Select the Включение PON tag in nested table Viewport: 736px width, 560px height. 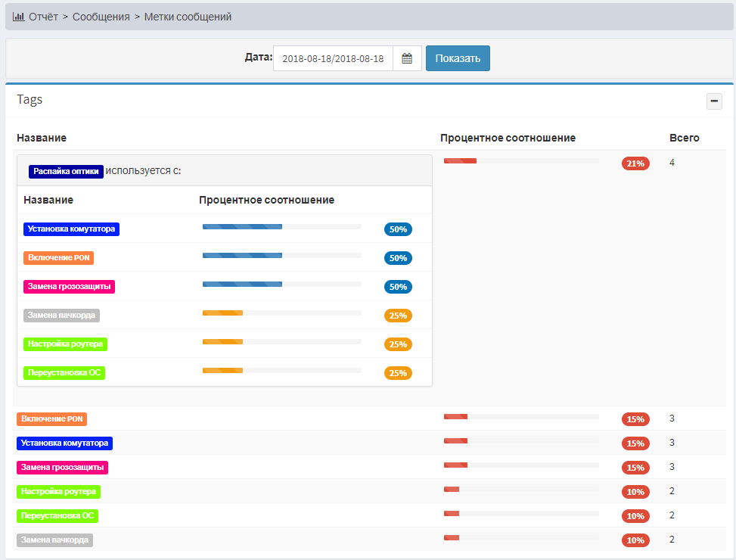[58, 258]
